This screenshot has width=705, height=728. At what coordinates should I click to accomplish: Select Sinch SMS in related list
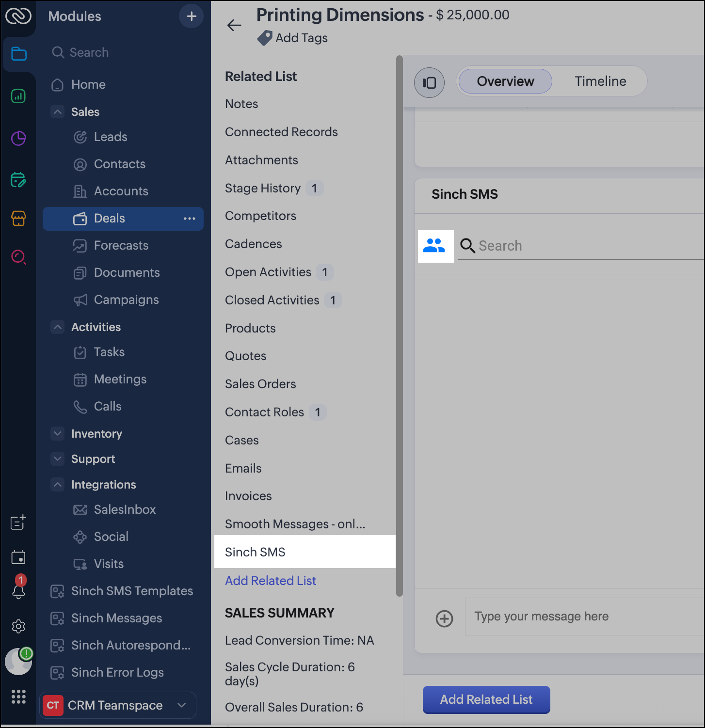305,552
